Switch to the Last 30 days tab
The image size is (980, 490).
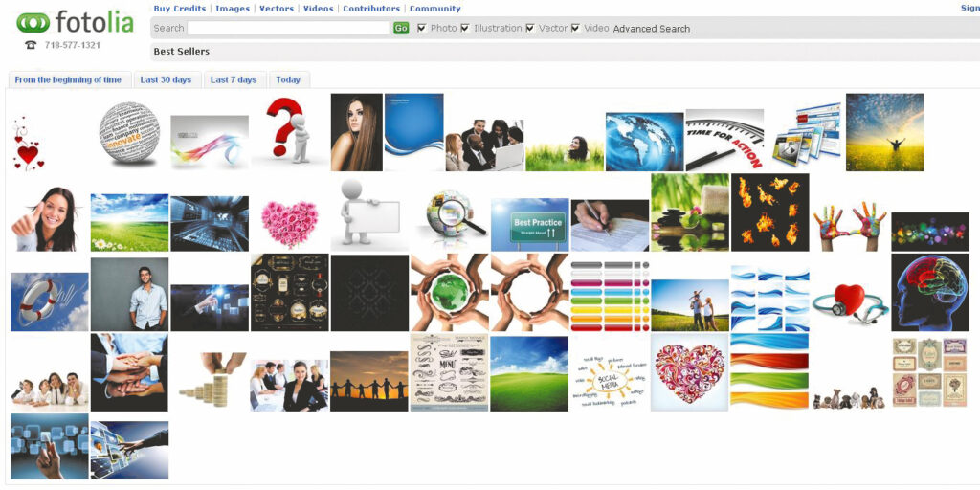tap(166, 79)
